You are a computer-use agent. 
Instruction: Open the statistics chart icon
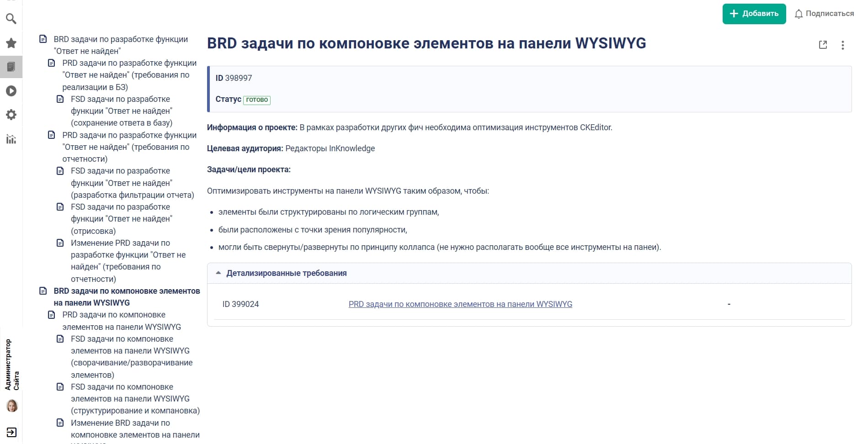coord(11,139)
